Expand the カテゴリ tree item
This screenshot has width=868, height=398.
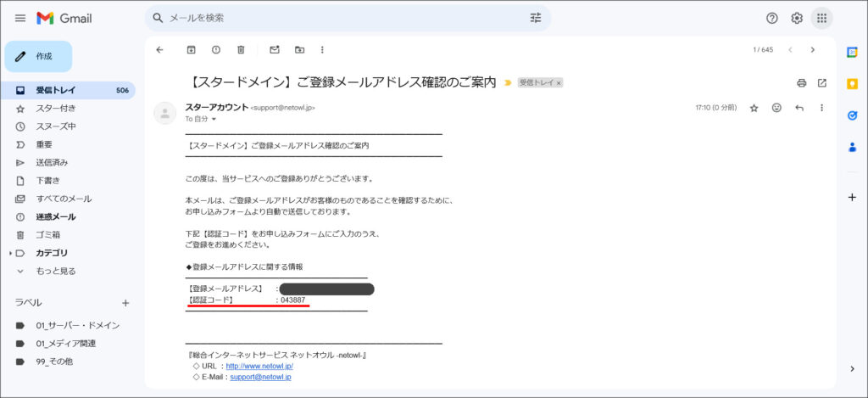(x=10, y=254)
